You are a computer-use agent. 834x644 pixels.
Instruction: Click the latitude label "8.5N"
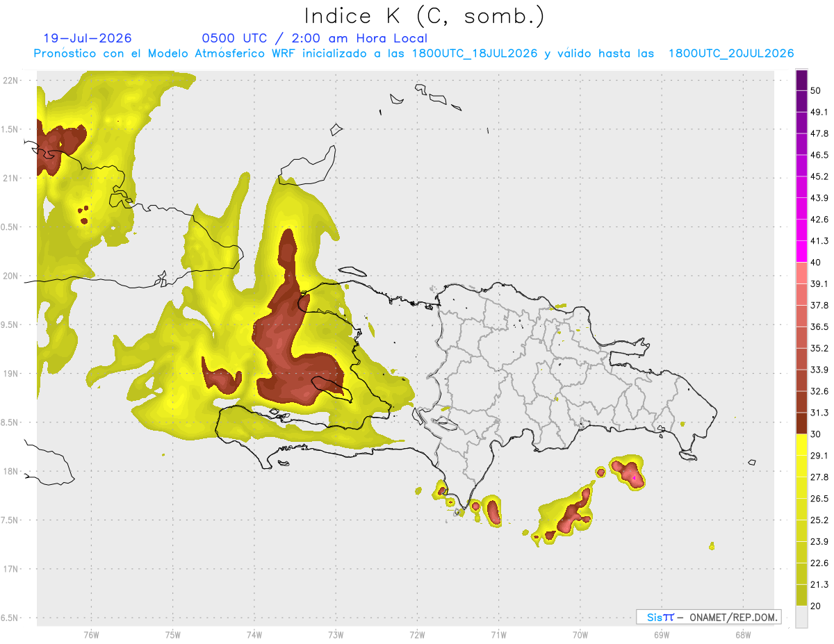pyautogui.click(x=9, y=422)
